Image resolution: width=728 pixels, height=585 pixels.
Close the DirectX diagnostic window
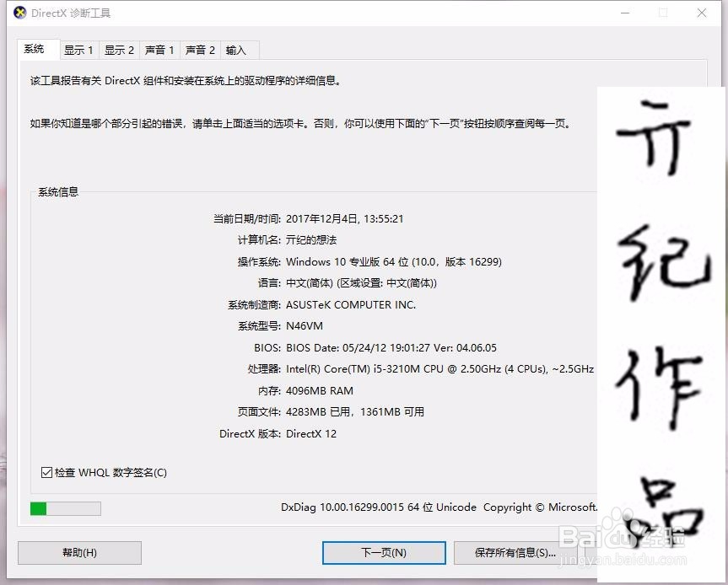702,13
